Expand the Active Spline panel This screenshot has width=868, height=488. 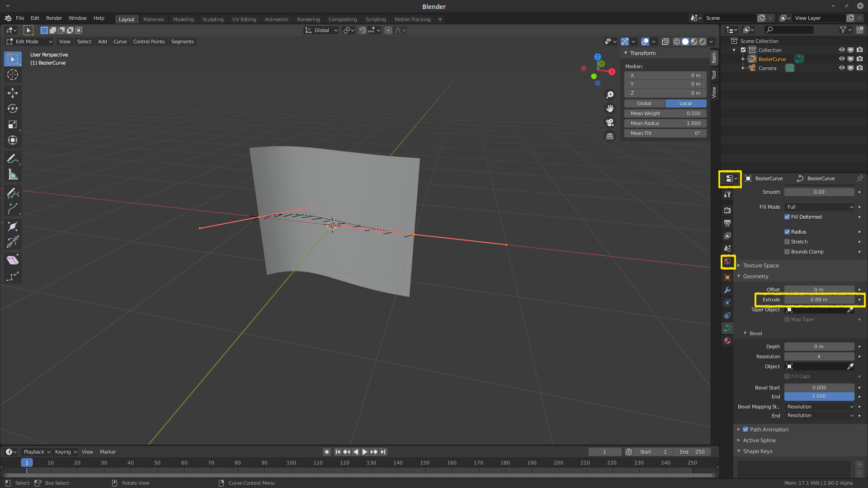(759, 441)
